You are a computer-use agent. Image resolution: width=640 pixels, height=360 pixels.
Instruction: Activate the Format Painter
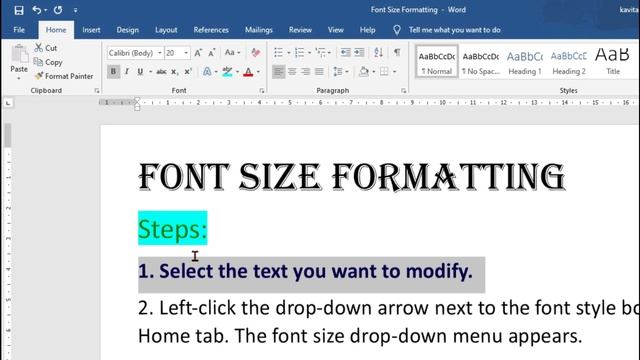click(64, 76)
